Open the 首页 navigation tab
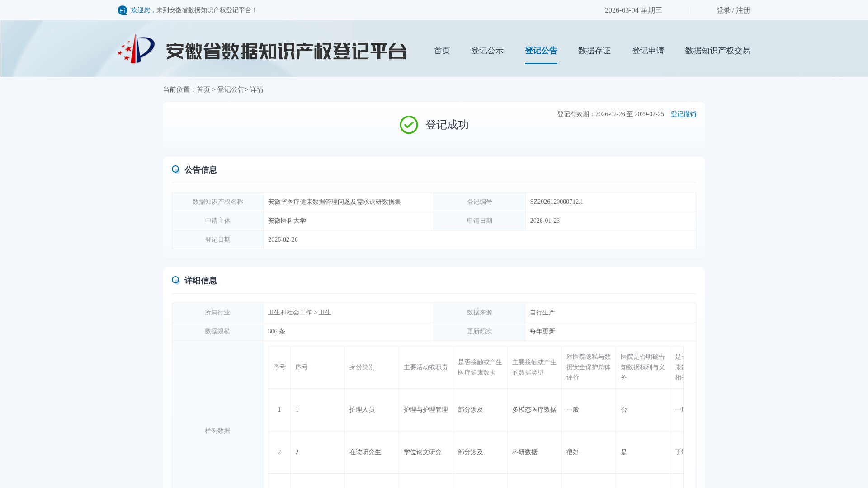 tap(442, 51)
